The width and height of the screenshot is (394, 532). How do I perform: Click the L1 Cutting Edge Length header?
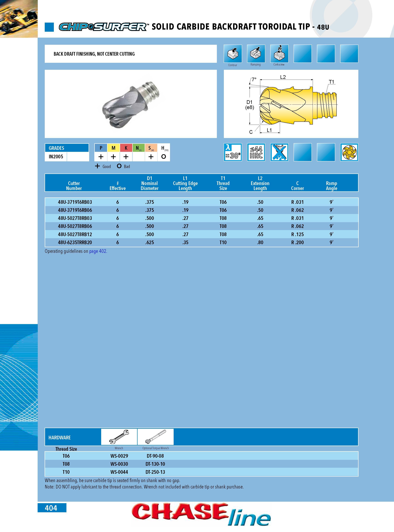click(x=185, y=183)
